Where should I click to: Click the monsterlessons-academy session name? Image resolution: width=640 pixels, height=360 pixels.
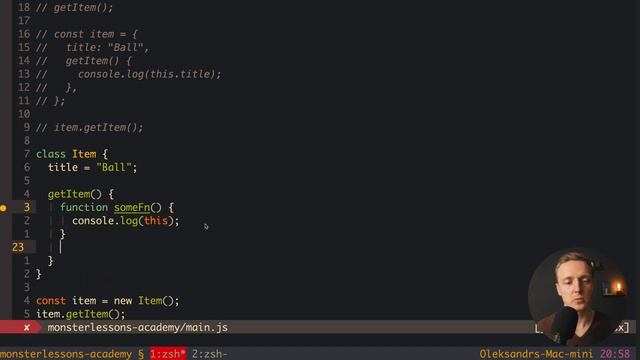[66, 354]
